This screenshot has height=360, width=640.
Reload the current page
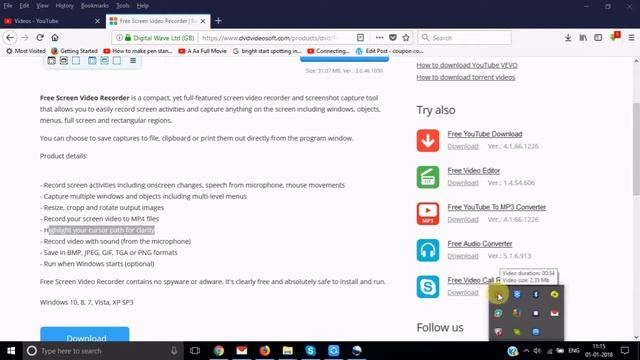pos(40,38)
